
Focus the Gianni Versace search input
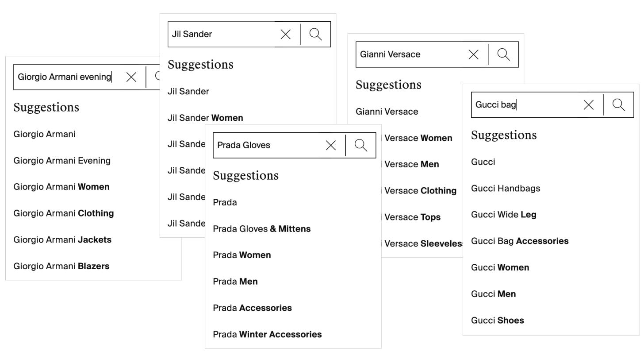[x=409, y=54]
